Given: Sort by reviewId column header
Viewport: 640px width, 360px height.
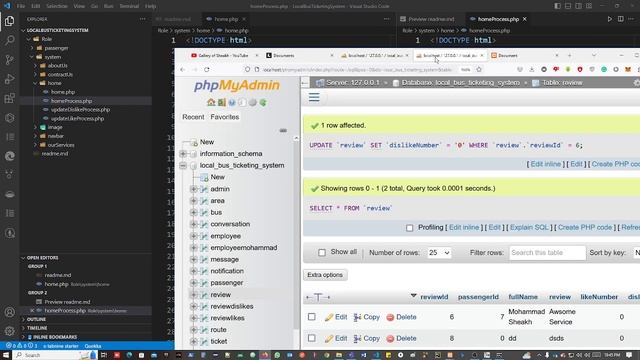Looking at the screenshot, I should coord(434,297).
